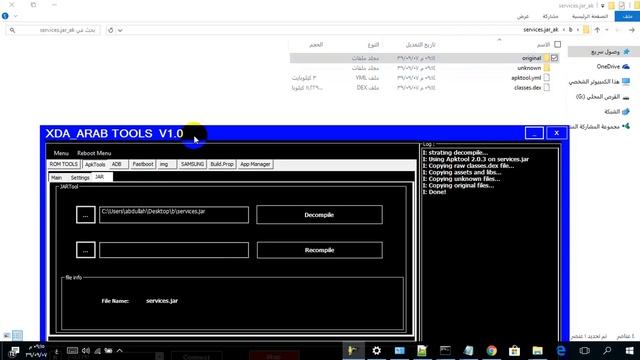640x360 pixels.
Task: Switch to img tab
Action: [x=167, y=164]
